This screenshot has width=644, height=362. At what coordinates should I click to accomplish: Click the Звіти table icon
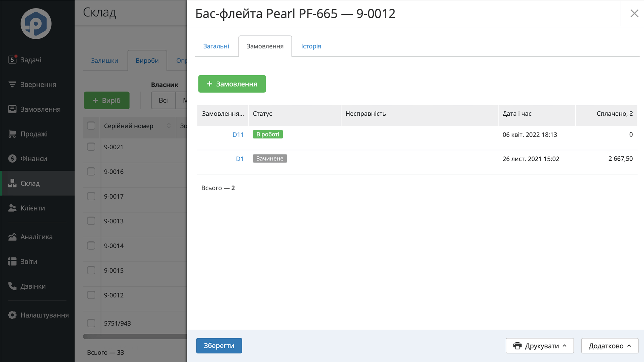[x=12, y=261]
